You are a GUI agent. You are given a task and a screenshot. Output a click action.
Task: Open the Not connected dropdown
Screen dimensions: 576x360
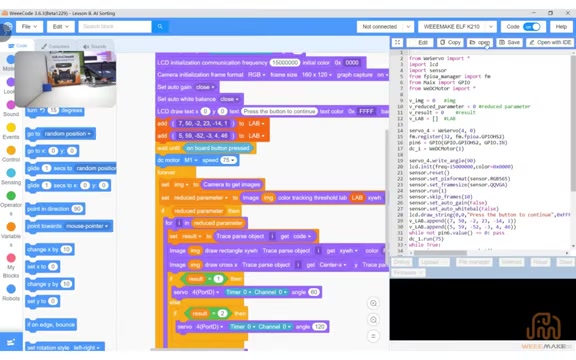pyautogui.click(x=385, y=26)
